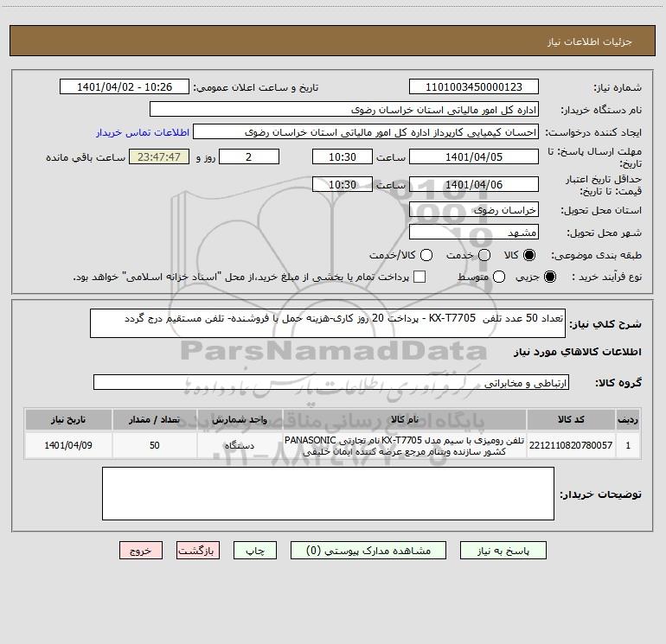Click the شماره نیاز field 1101003450000123
The image size is (666, 644).
(474, 87)
